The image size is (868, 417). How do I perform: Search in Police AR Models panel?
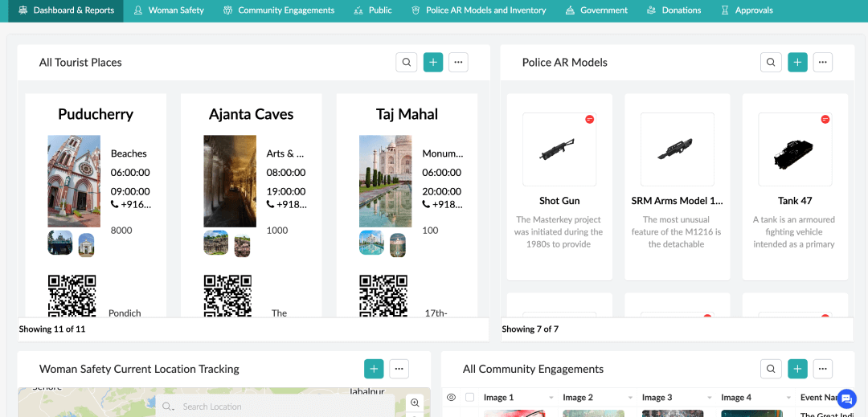click(x=771, y=63)
